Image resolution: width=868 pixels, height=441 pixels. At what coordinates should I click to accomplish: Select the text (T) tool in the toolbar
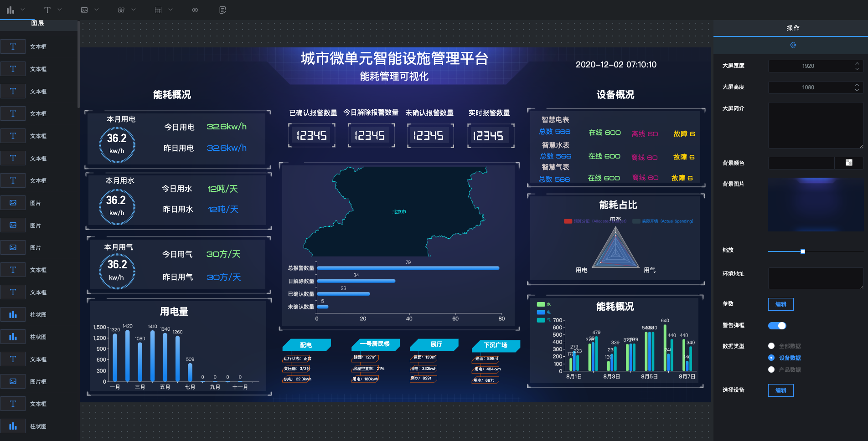(47, 9)
